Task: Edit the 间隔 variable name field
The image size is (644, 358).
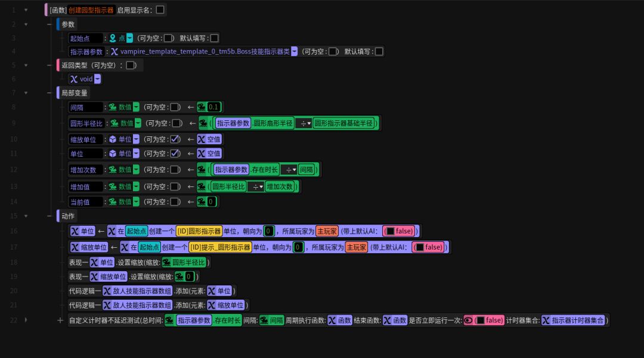Action: click(85, 107)
